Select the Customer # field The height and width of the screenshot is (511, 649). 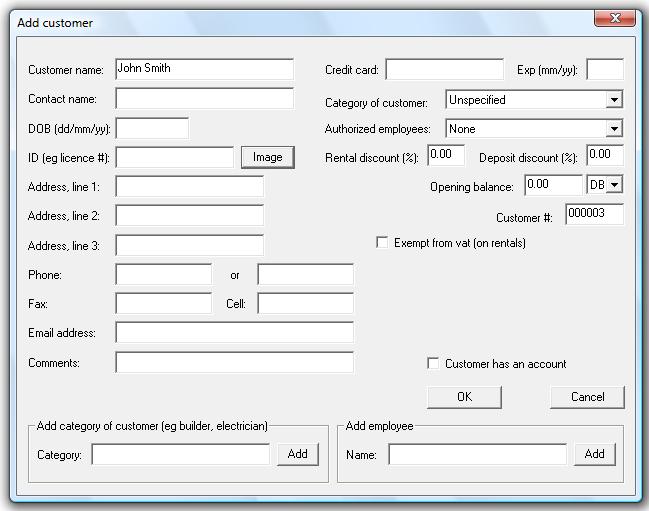coord(594,214)
